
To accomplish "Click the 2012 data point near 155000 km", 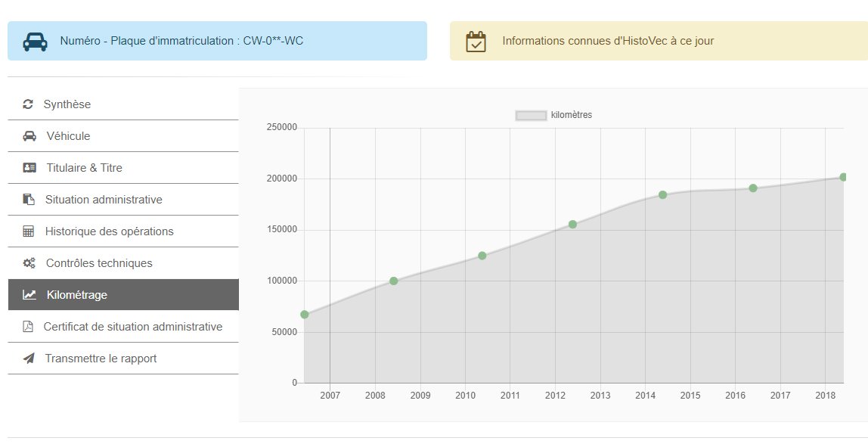I will (572, 224).
